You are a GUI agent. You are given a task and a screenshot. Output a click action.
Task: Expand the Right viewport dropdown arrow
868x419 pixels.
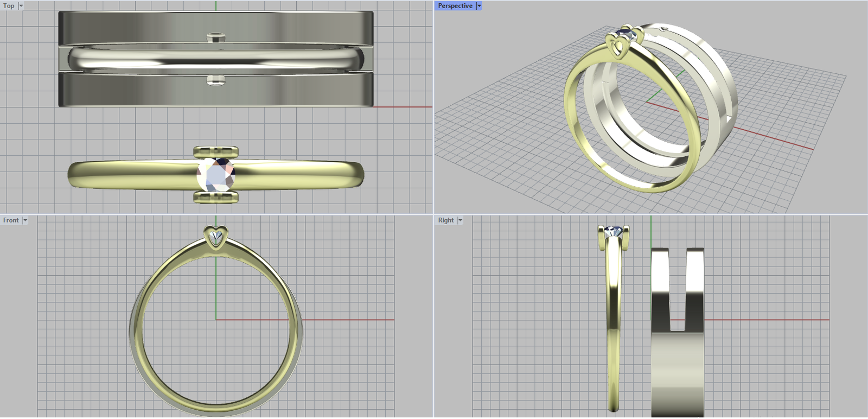tap(460, 220)
